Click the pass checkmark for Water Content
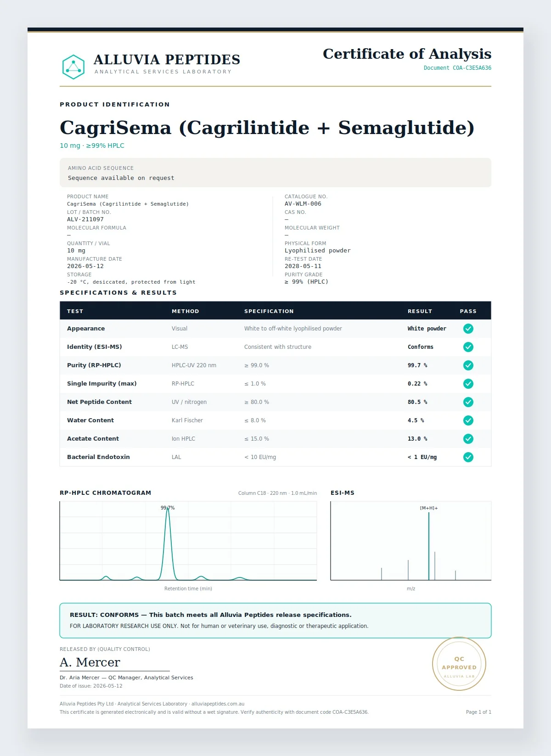Image resolution: width=551 pixels, height=756 pixels. 468,420
